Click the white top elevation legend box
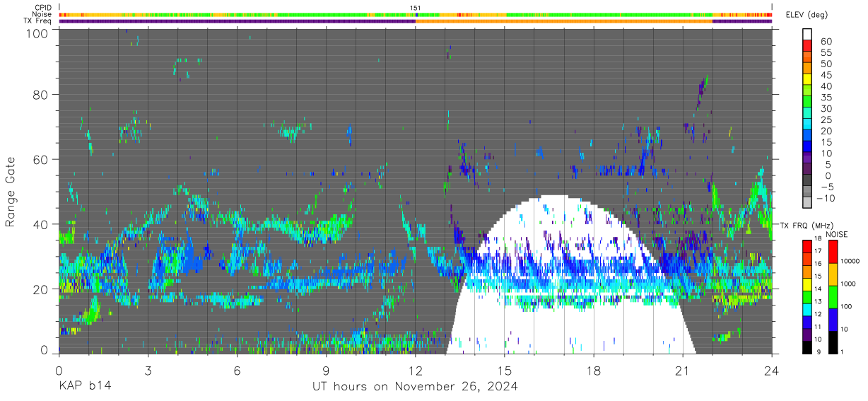The height and width of the screenshot is (401, 868). (x=807, y=34)
